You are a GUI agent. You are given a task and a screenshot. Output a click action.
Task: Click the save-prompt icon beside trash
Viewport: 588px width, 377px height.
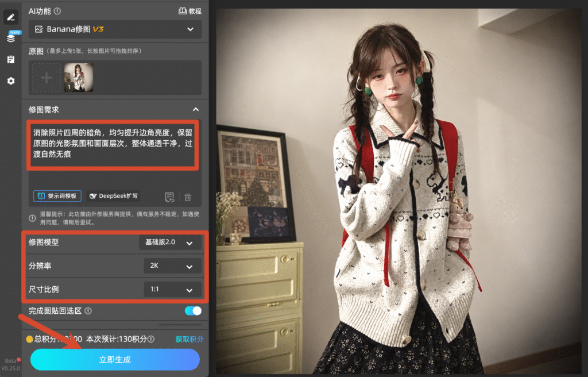(169, 197)
